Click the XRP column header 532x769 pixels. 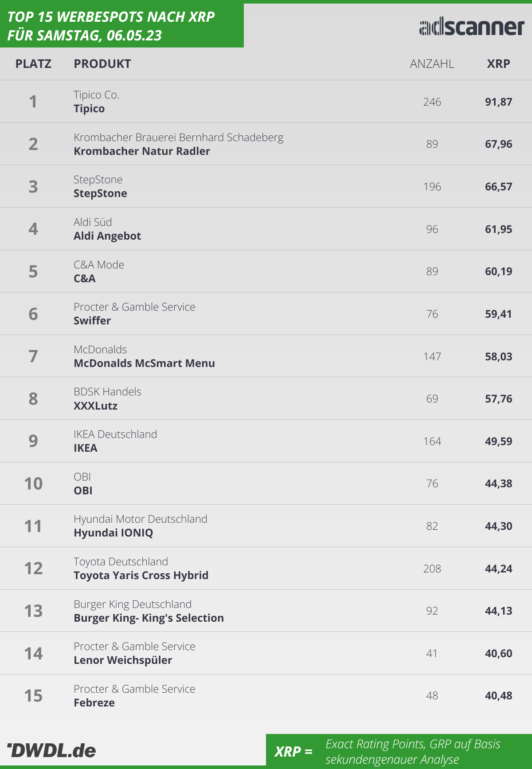(498, 64)
